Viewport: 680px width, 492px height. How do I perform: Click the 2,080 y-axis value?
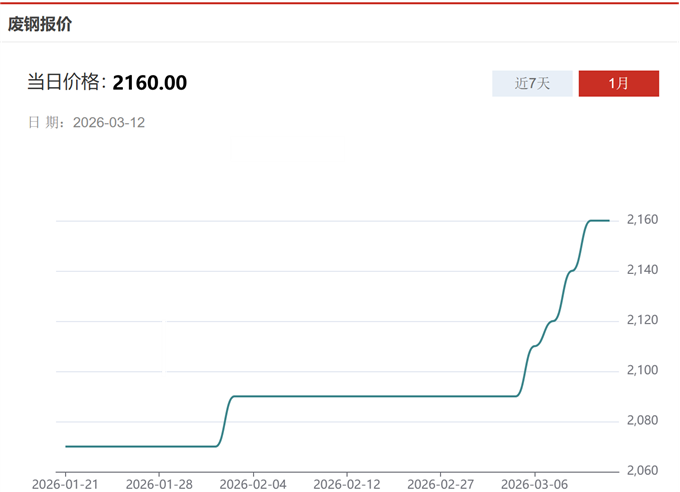[x=642, y=421]
